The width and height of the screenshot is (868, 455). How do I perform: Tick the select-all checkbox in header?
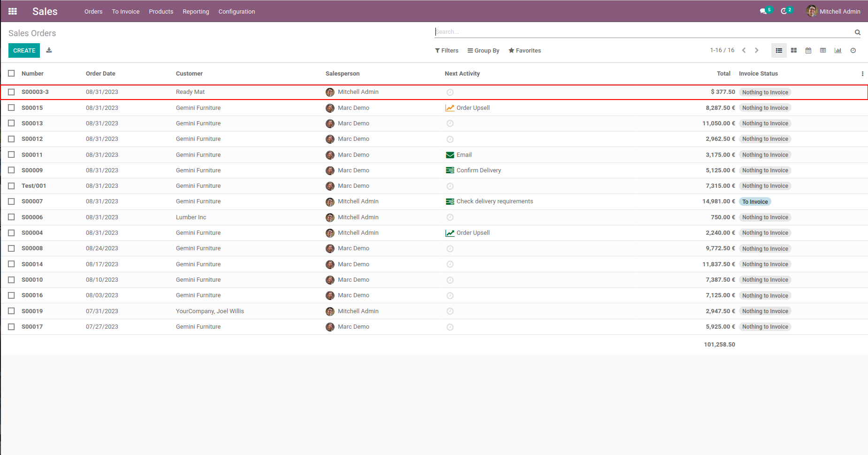11,73
